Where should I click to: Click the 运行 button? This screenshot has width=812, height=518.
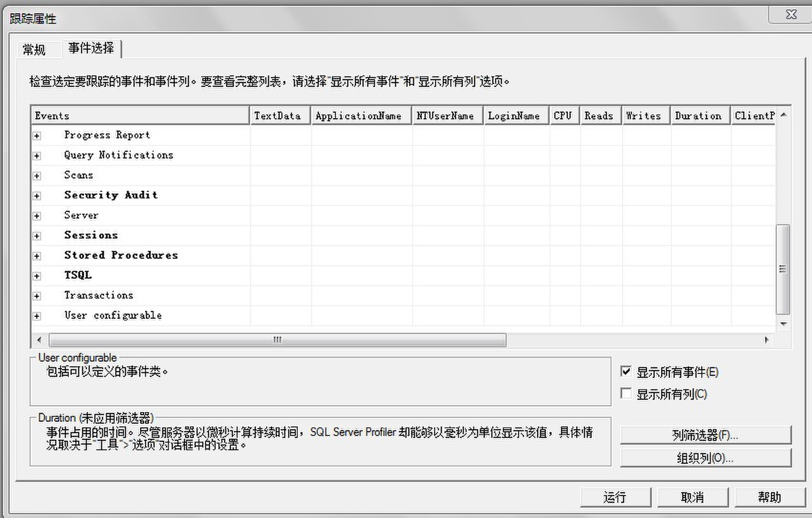[615, 497]
